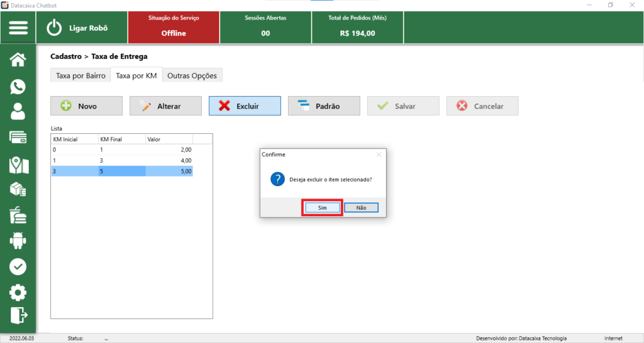
Task: Select list row with value 2,00
Action: pos(122,150)
